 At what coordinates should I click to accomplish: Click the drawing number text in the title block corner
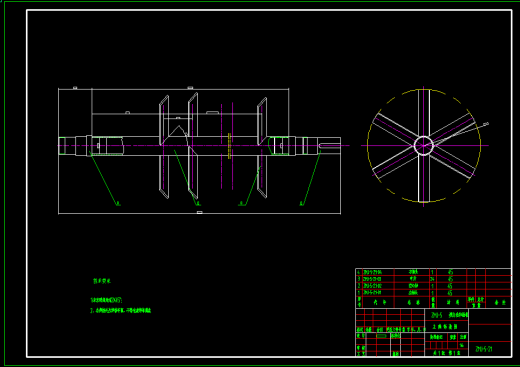pyautogui.click(x=484, y=349)
